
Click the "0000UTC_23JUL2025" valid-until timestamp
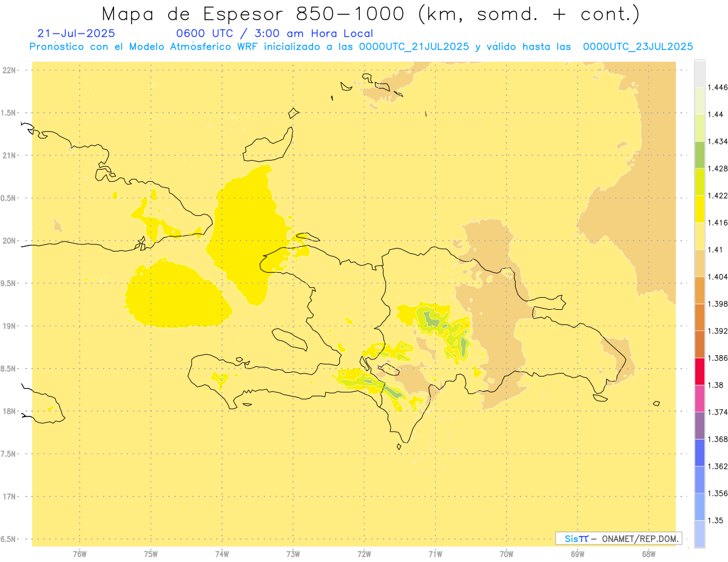(x=638, y=47)
